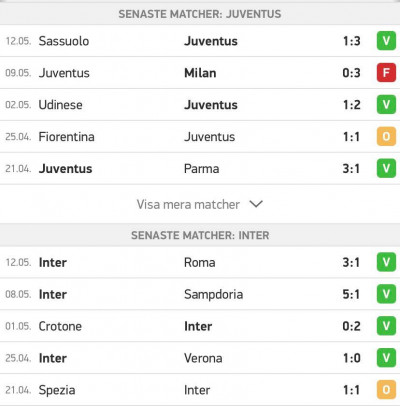Click Sampdoria team name
The image size is (400, 406).
pyautogui.click(x=214, y=294)
